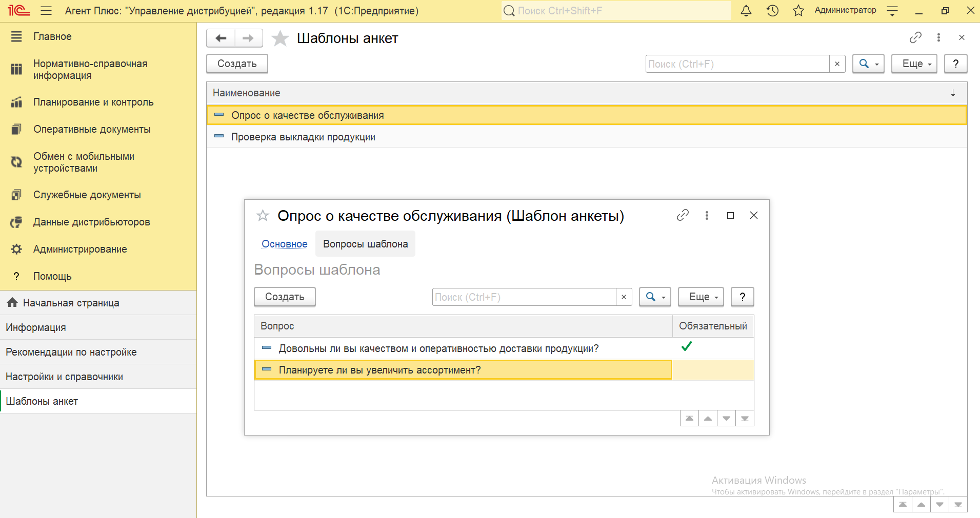Open favorites star in title bar

(798, 11)
